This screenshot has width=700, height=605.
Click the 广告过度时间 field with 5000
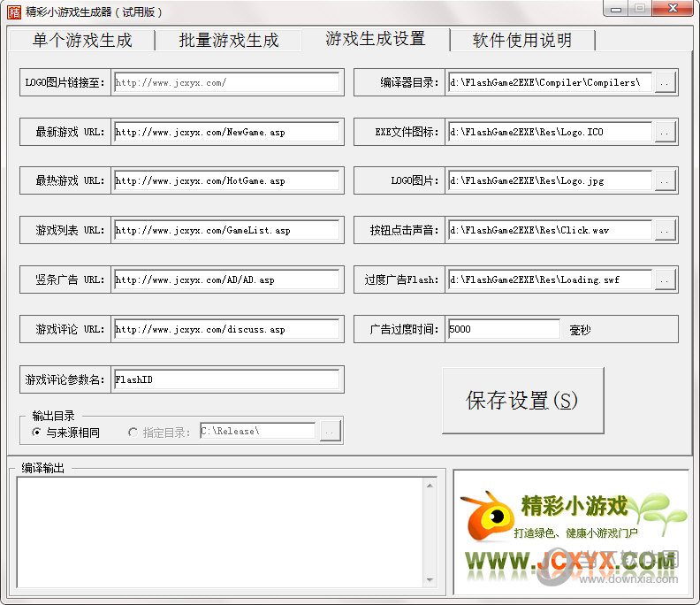(x=503, y=329)
